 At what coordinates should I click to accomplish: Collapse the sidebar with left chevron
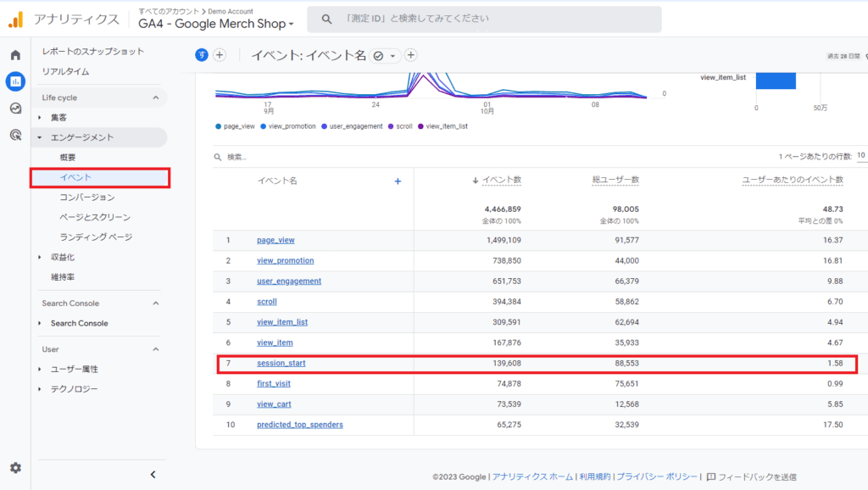153,475
